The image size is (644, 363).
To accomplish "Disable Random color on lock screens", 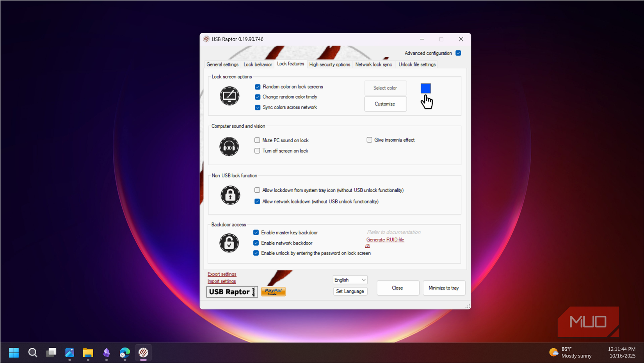I will click(x=258, y=87).
